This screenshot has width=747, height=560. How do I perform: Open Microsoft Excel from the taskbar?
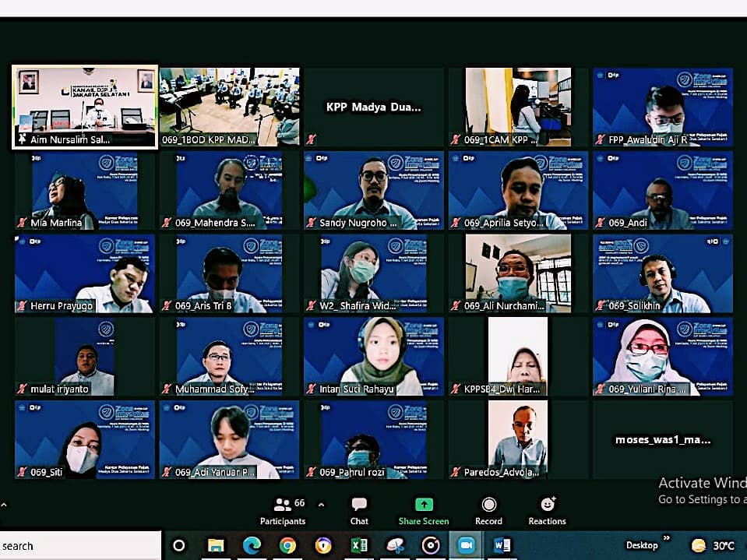[x=360, y=545]
